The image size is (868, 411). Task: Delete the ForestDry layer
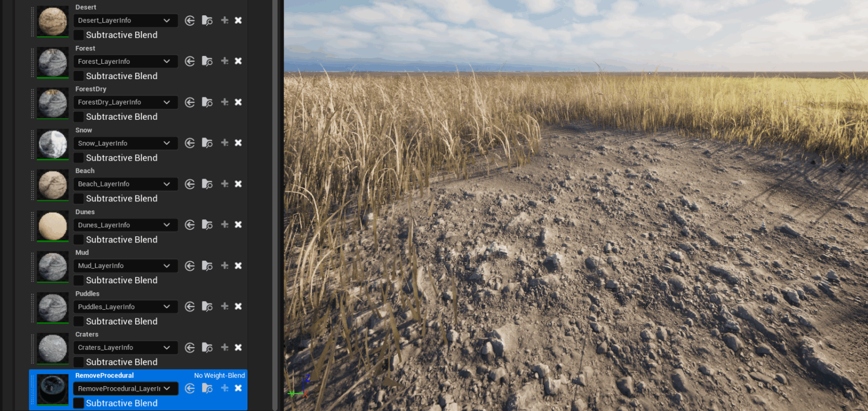point(238,102)
